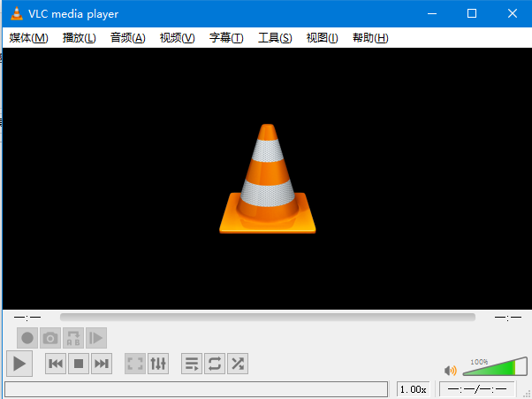532x399 pixels.
Task: Open the 音频(A) menu
Action: coord(128,38)
